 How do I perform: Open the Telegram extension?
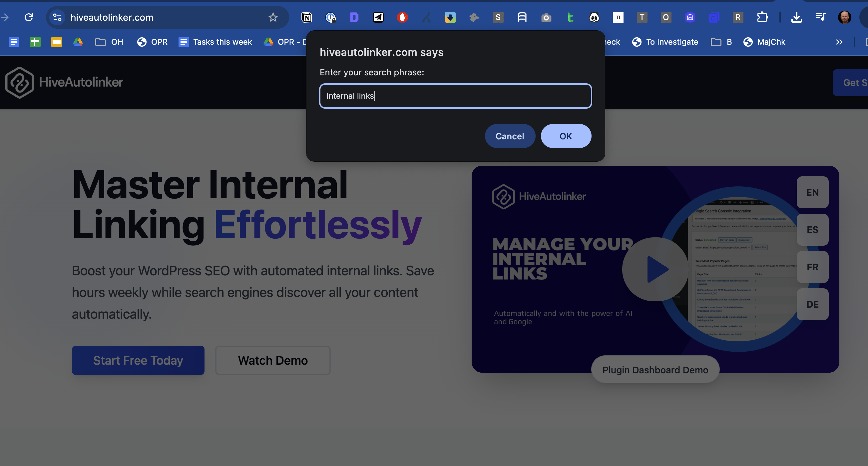(378, 17)
